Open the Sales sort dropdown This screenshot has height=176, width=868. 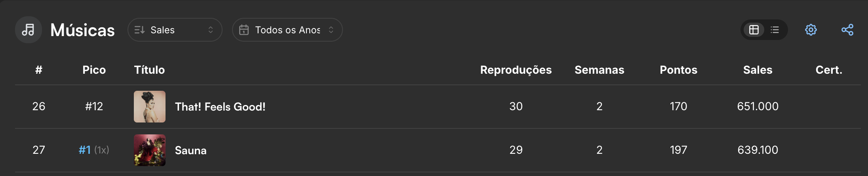[x=175, y=30]
